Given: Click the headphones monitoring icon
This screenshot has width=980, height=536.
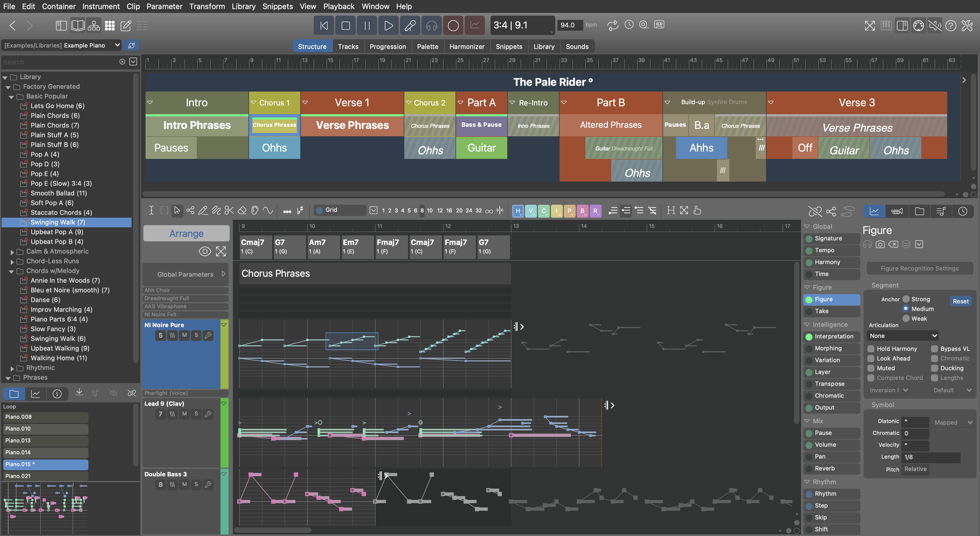Looking at the screenshot, I should click(432, 26).
